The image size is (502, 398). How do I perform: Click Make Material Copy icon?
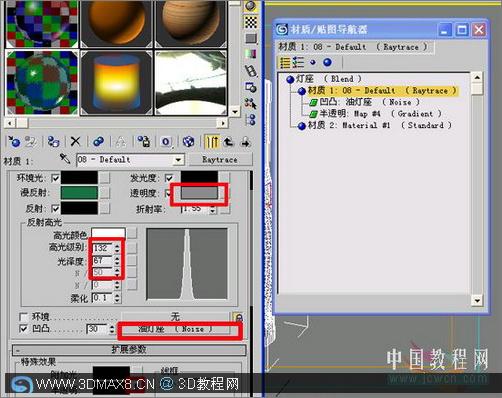(x=98, y=142)
